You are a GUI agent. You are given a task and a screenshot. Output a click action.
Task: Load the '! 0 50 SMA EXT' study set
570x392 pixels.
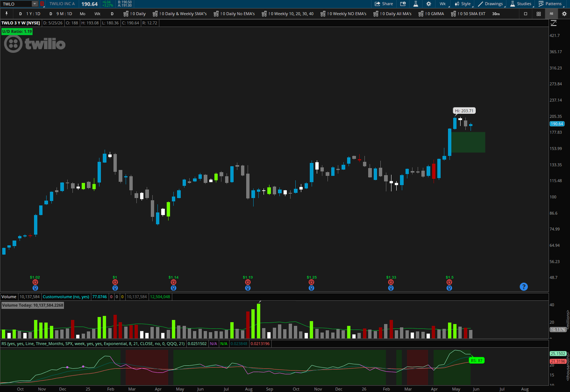click(x=468, y=14)
